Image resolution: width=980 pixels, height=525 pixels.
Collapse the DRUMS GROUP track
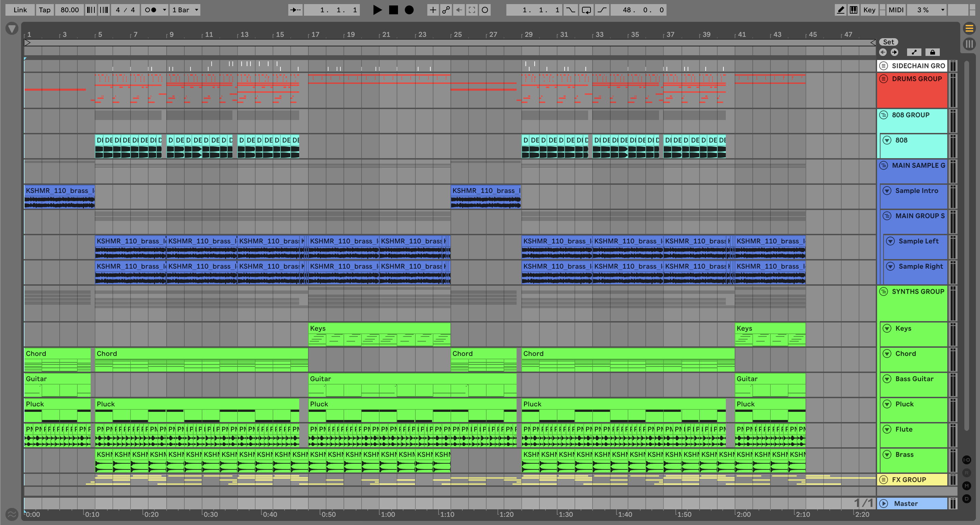pos(884,79)
